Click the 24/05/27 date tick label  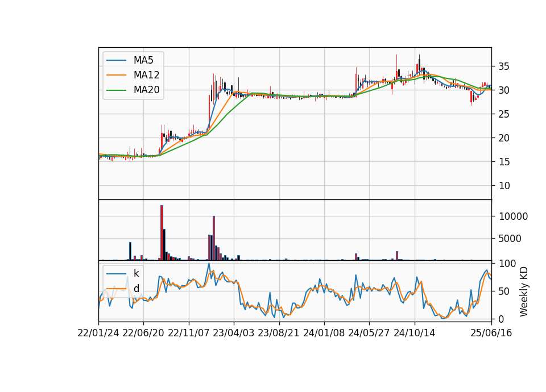point(369,333)
